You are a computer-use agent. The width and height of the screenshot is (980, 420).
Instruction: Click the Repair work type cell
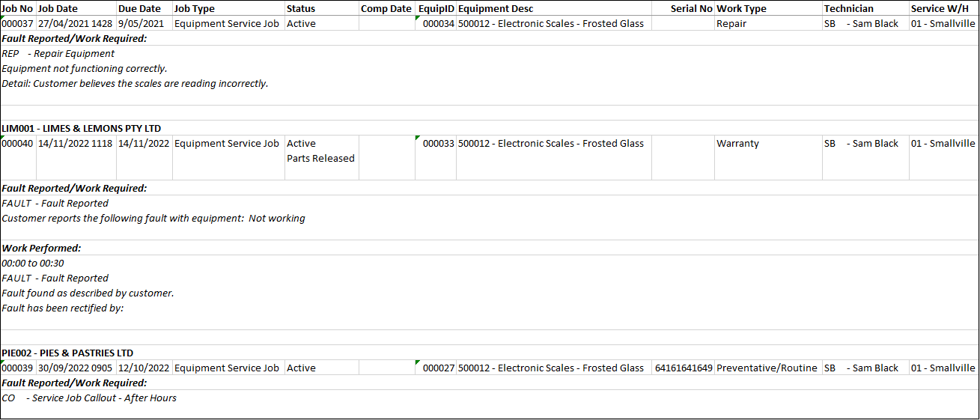[x=731, y=24]
